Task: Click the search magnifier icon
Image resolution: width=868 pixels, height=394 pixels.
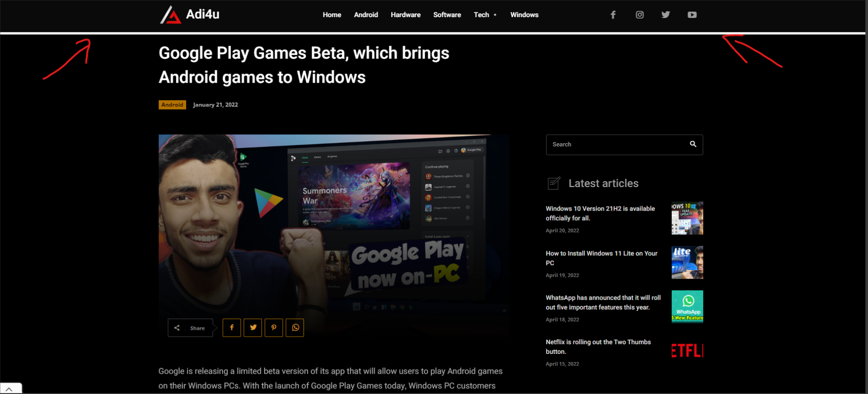Action: [693, 144]
